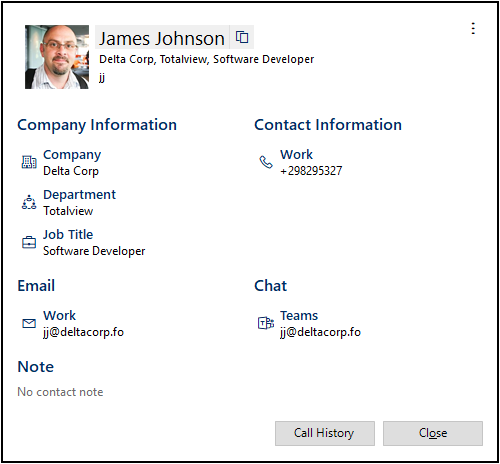This screenshot has height=464, width=500.
Task: Open the three-dot more options menu
Action: (473, 29)
